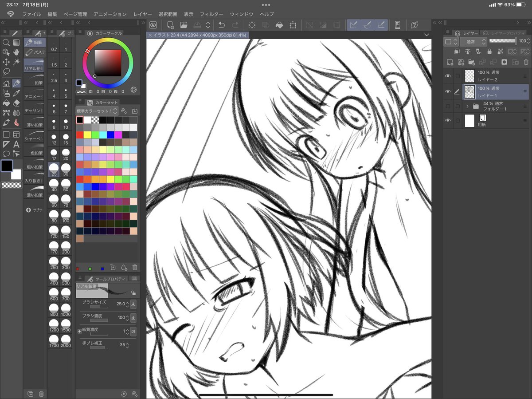Lock the selected layer
532x399 pixels.
(490, 52)
